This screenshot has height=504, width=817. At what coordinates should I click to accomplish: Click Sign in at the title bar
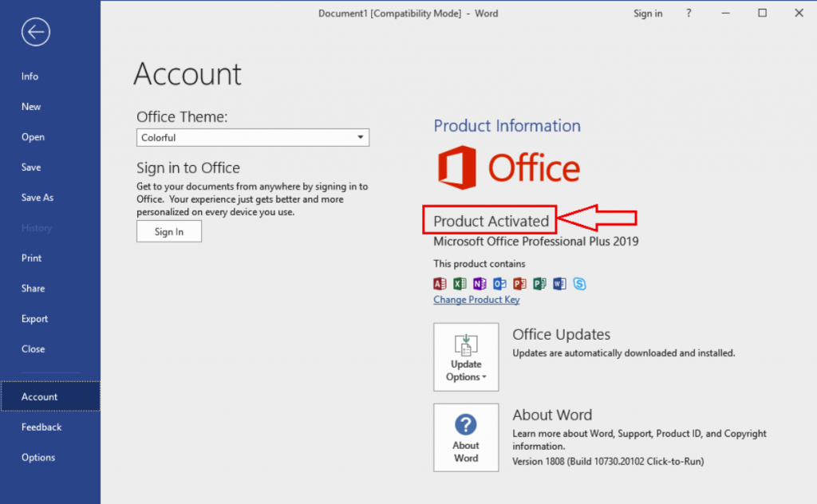coord(648,13)
